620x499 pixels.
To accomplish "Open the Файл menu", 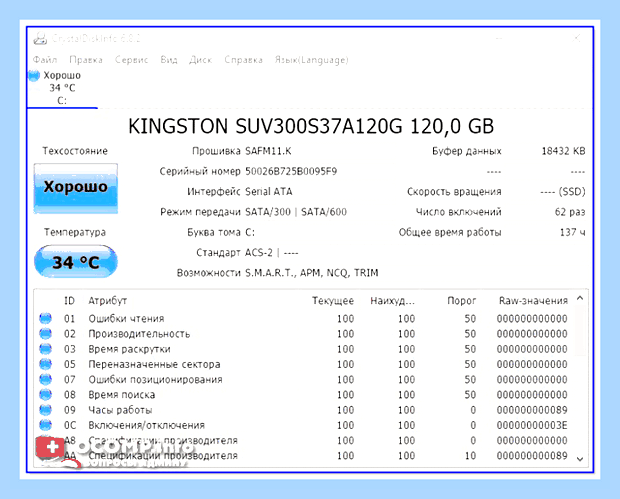I will click(x=45, y=60).
